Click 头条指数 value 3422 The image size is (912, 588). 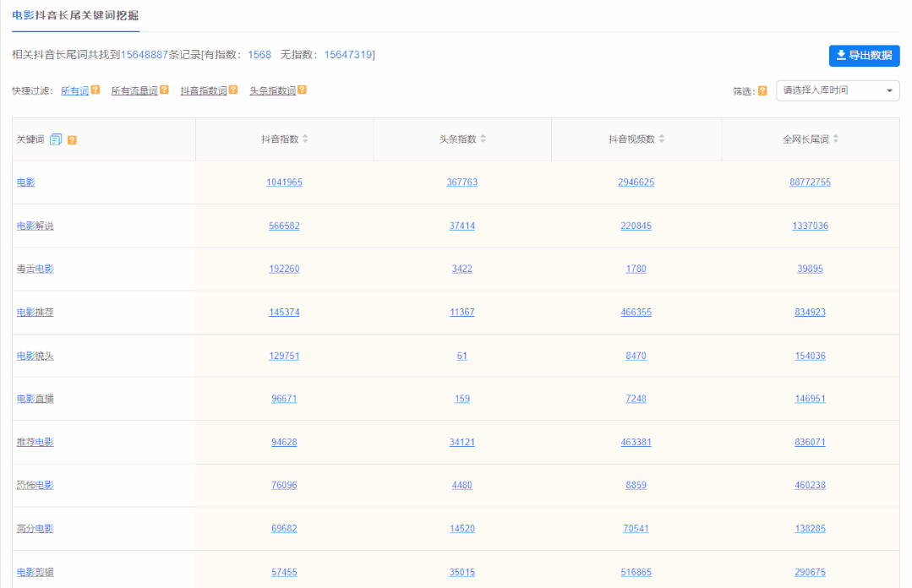(x=461, y=269)
